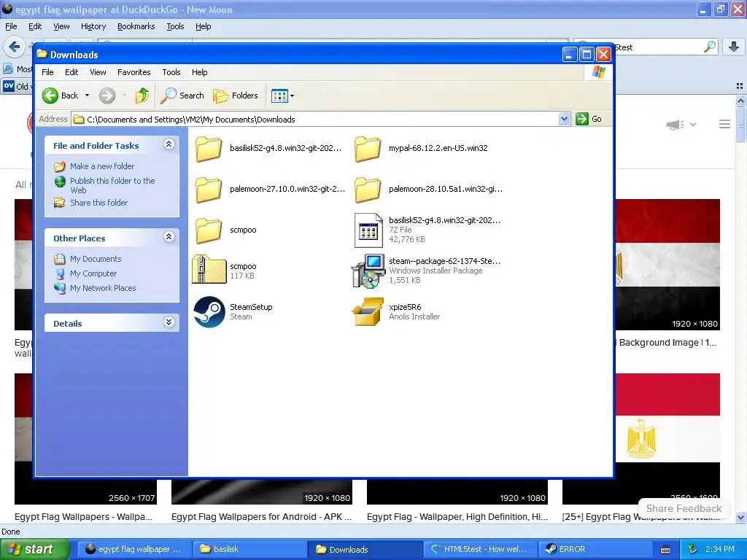Viewport: 747px width, 560px height.
Task: Expand the Details panel
Action: (x=169, y=322)
